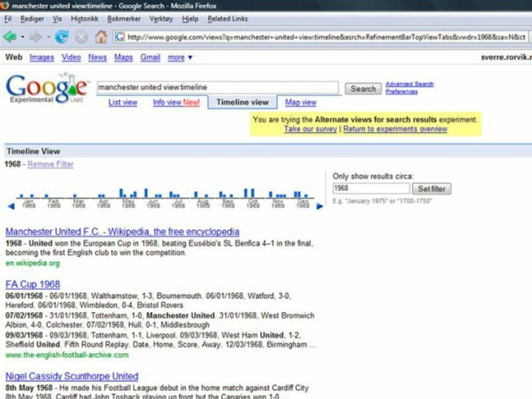Click Return to experiments overview link
Viewport: 532px width, 399px height.
(x=395, y=129)
